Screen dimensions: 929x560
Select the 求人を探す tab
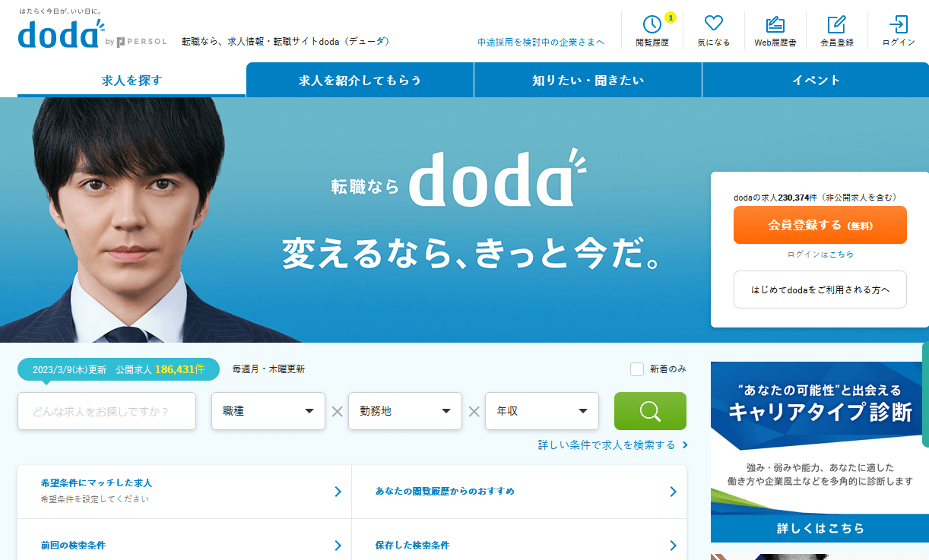(132, 80)
